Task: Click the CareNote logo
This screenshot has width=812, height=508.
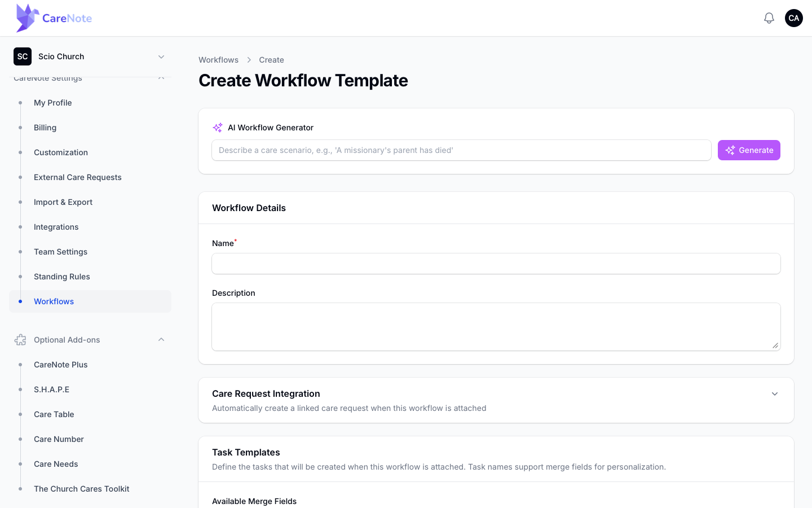Action: pyautogui.click(x=54, y=18)
